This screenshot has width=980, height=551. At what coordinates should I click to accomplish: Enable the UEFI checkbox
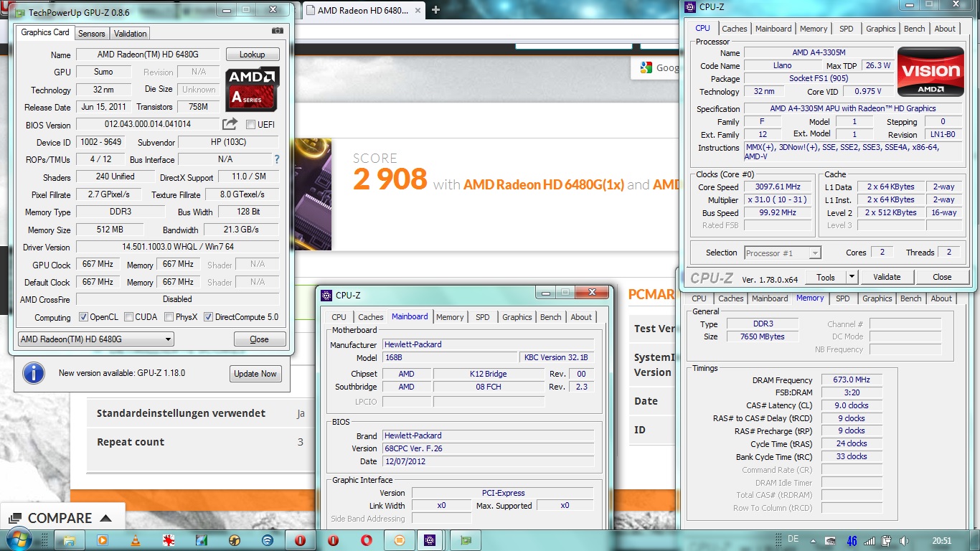click(250, 125)
